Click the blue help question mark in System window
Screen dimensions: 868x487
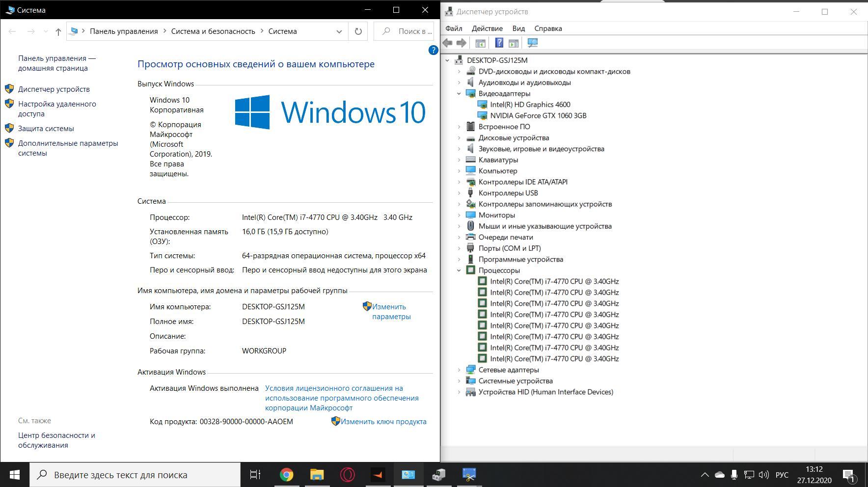tap(433, 50)
